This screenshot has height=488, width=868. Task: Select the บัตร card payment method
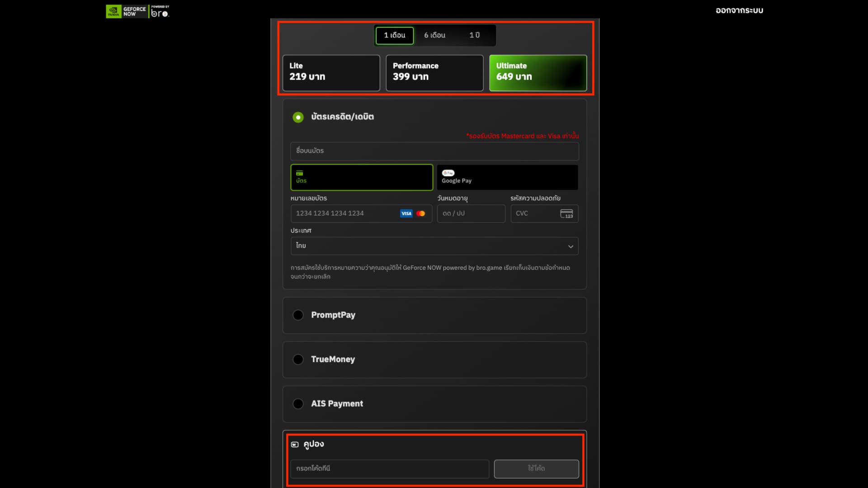pos(361,177)
